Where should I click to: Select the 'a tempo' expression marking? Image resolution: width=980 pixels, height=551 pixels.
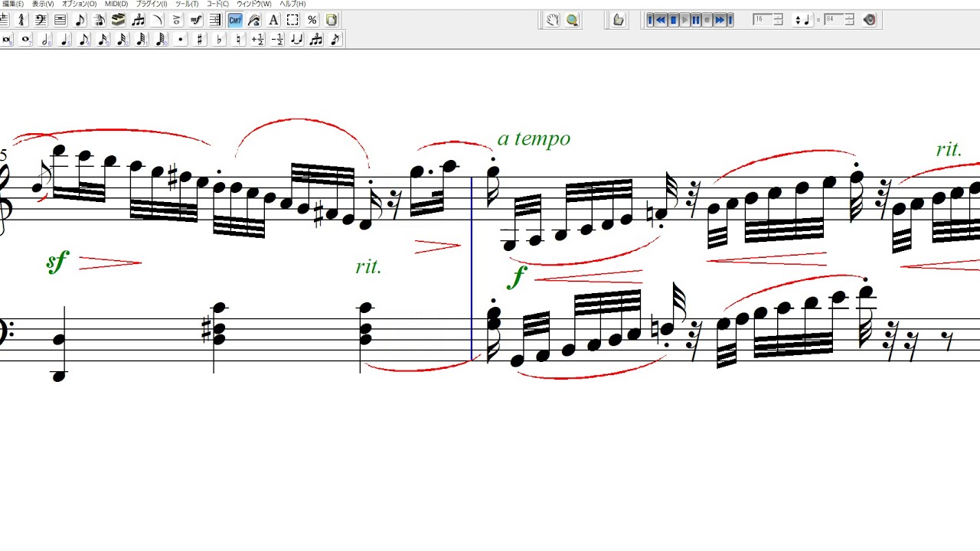pos(534,139)
